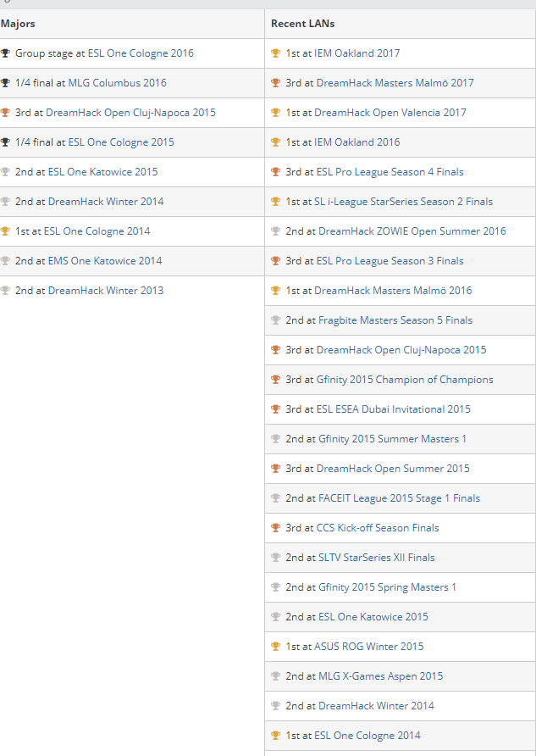Image resolution: width=536 pixels, height=756 pixels.
Task: Click gold trophy beside IEM Oakland 2016
Action: tap(275, 142)
